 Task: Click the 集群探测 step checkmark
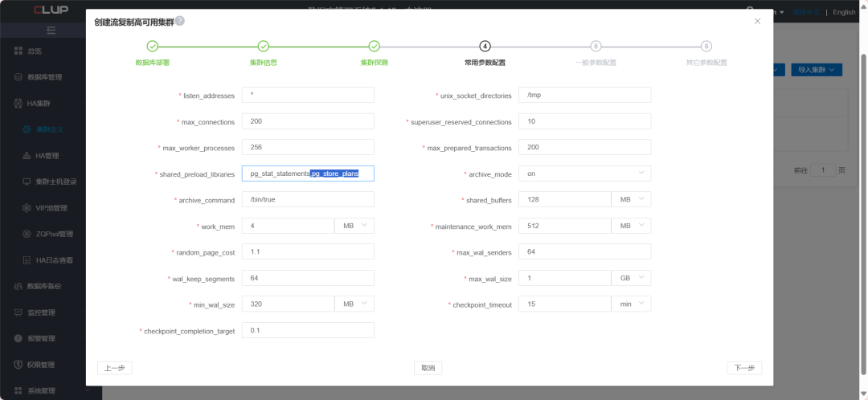(x=375, y=46)
